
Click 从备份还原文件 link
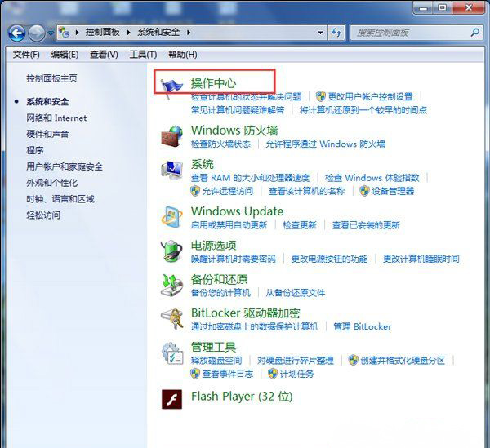[296, 292]
